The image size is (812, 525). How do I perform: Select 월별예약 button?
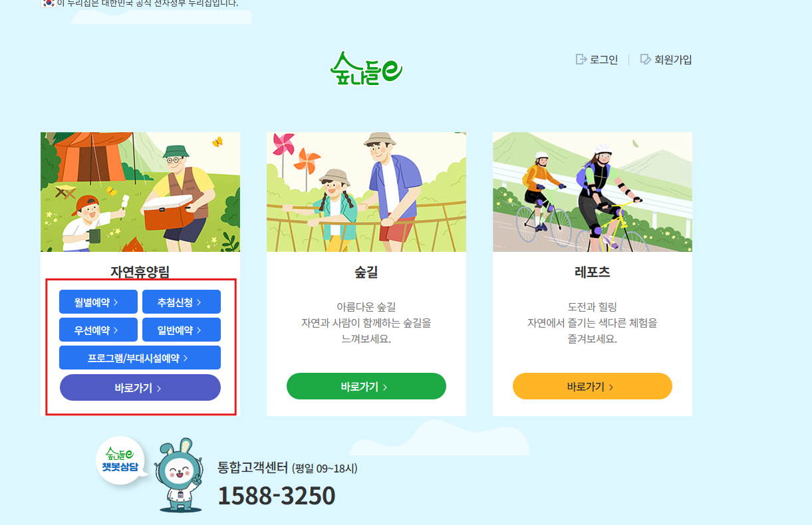[98, 302]
